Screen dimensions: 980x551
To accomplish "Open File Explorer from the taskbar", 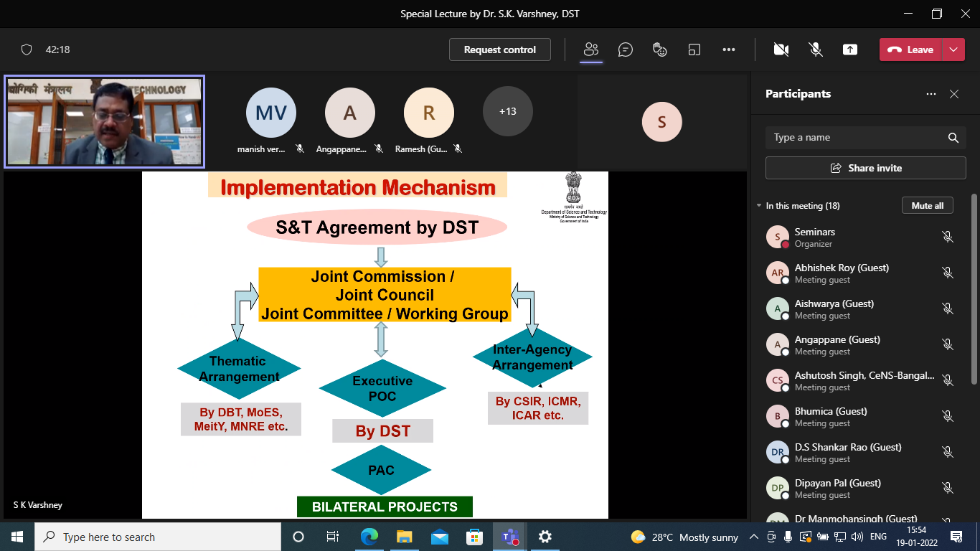I will 405,537.
